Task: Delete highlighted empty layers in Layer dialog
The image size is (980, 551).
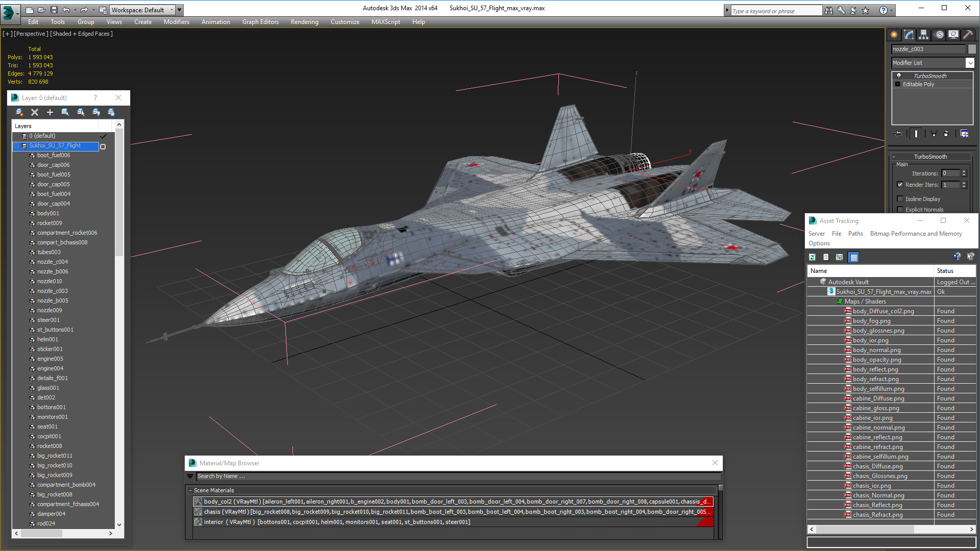Action: click(35, 112)
